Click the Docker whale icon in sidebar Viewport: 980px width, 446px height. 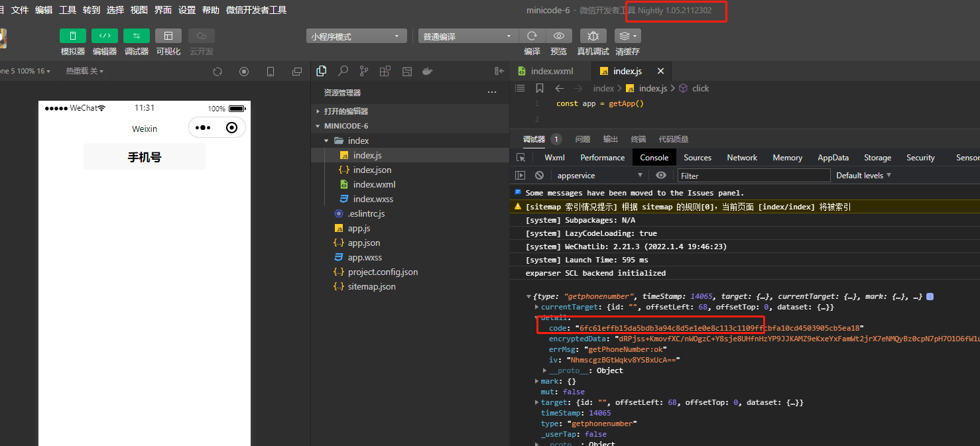pyautogui.click(x=428, y=71)
